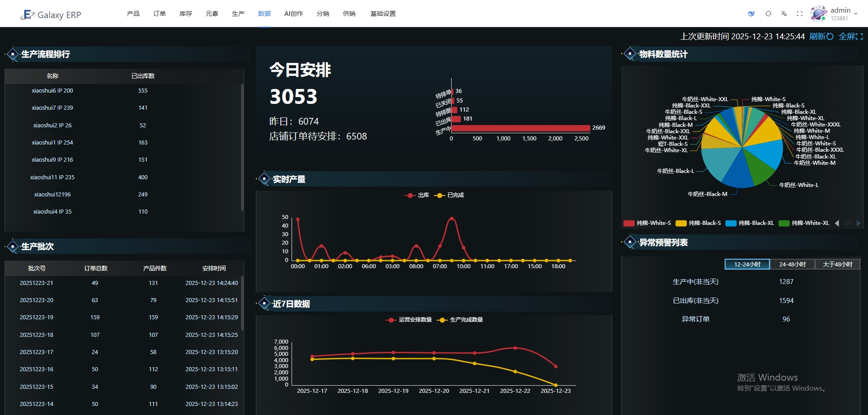Go to previous pie legend page

837,223
